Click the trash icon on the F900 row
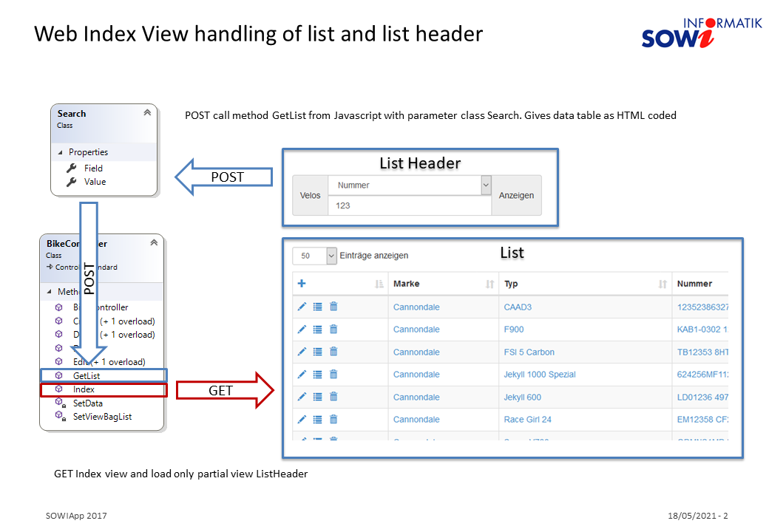 pyautogui.click(x=333, y=329)
